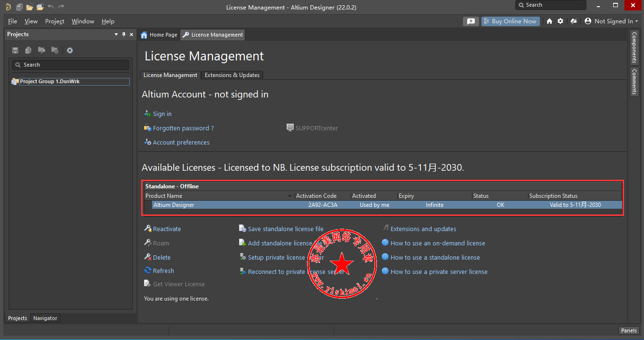Click the Reactivate license icon
Viewport: 644px width, 340px height.
148,229
